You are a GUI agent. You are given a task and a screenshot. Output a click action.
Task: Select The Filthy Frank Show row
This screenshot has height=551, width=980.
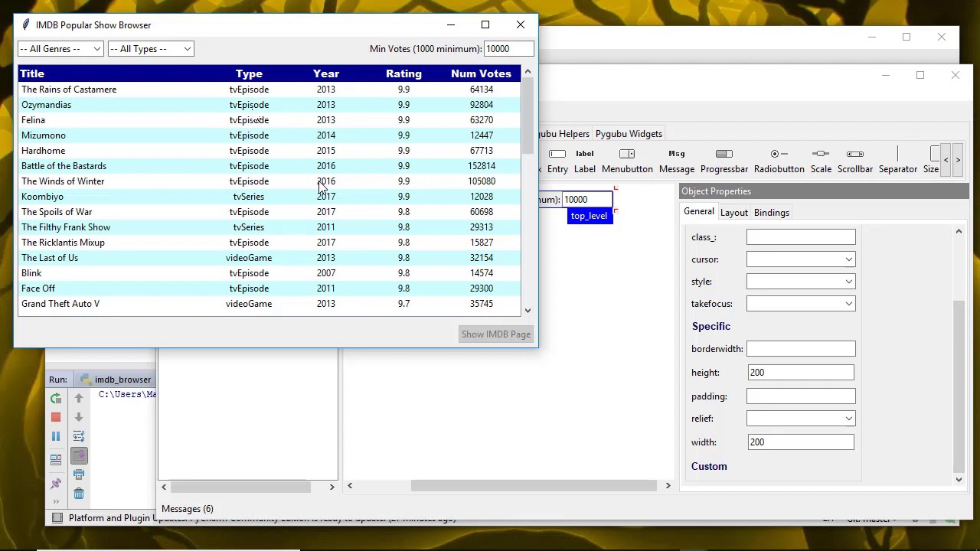coord(269,227)
